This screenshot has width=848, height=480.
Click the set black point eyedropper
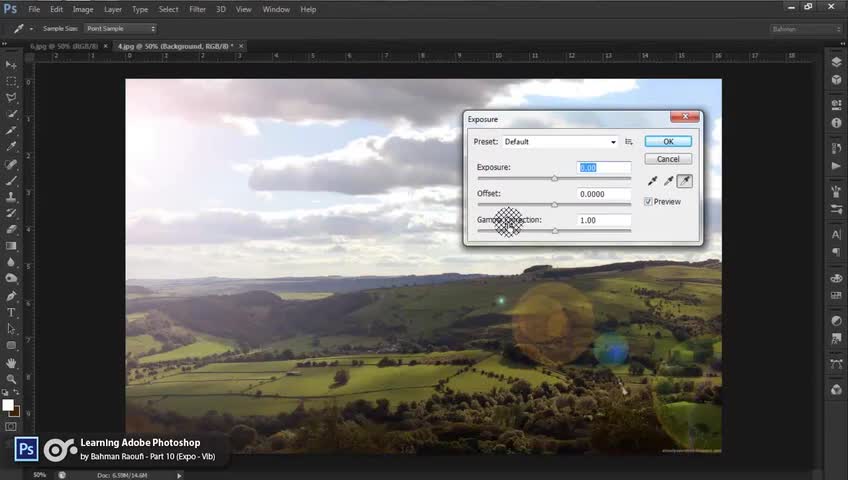653,181
